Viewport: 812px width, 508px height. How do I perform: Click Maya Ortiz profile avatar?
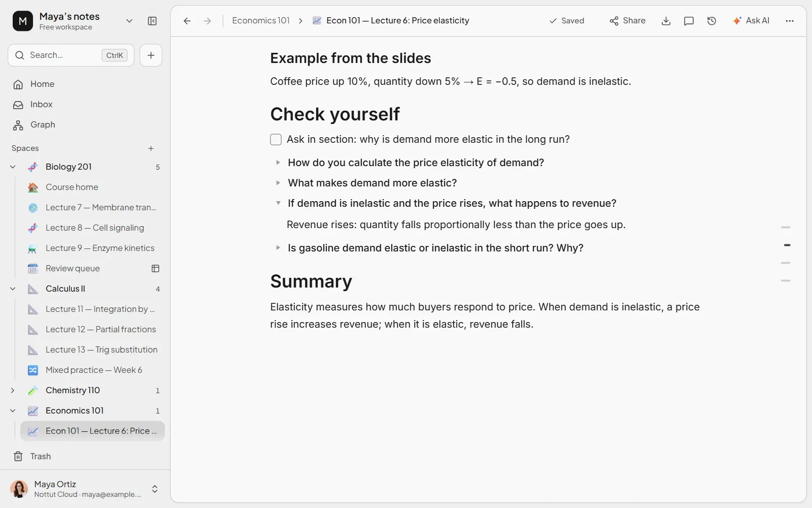click(x=19, y=489)
